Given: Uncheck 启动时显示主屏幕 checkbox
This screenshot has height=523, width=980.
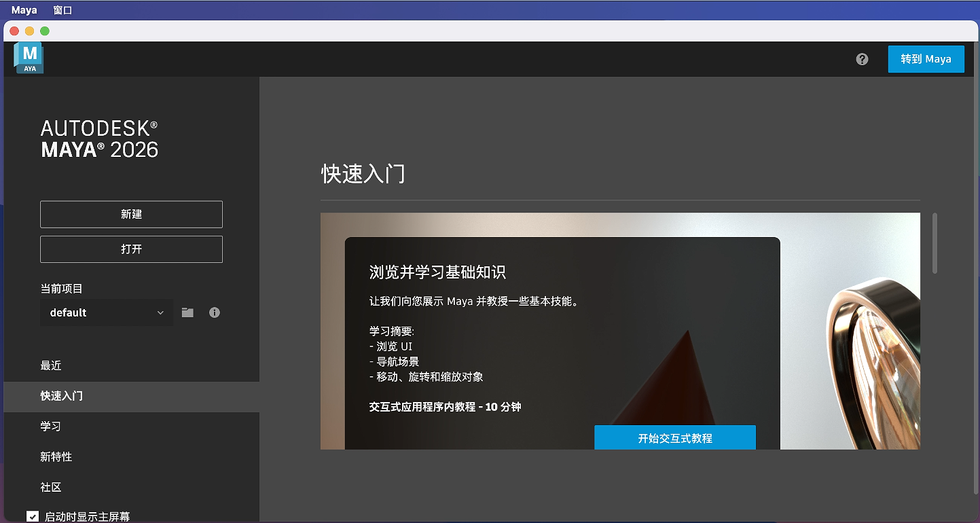Looking at the screenshot, I should (33, 516).
